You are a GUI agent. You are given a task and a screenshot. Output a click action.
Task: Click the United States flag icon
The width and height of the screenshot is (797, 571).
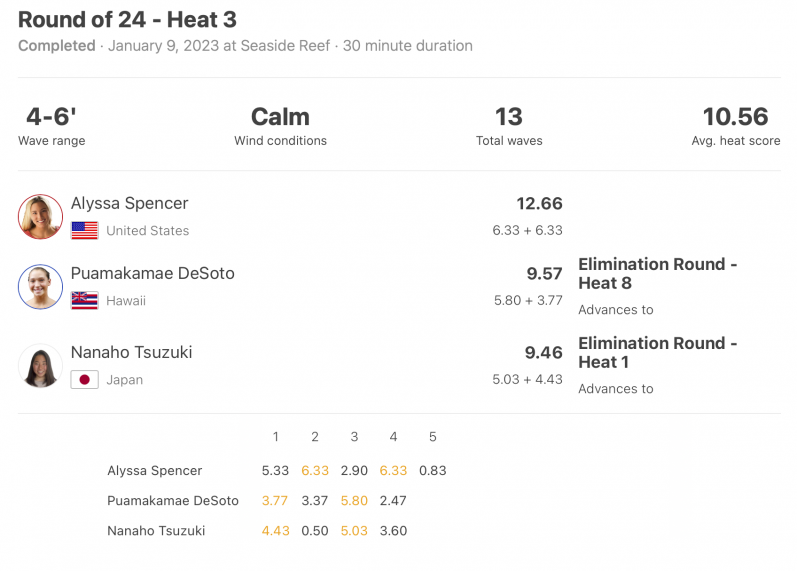(x=84, y=230)
